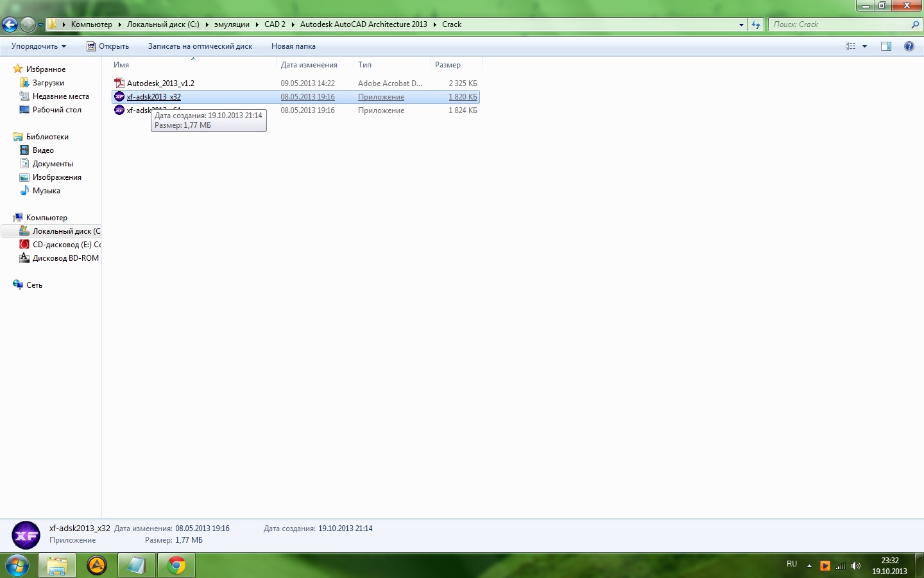
Task: Click the search magnifier icon
Action: 915,24
